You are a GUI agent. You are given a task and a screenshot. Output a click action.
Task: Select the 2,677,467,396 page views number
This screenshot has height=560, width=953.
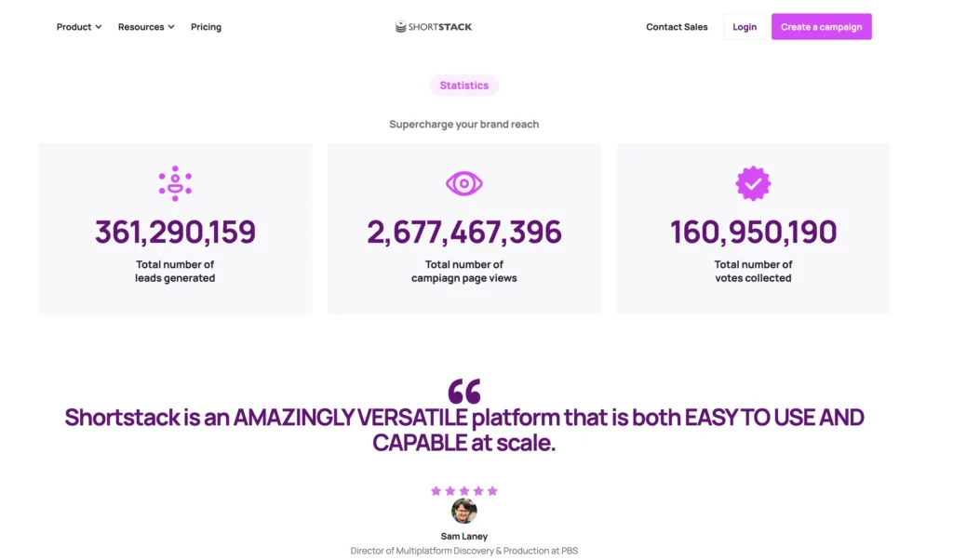point(463,233)
